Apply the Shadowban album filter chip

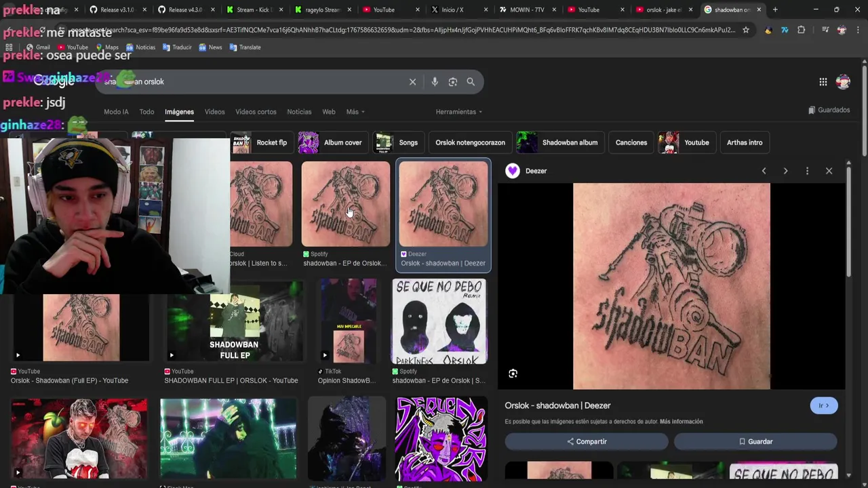pyautogui.click(x=559, y=142)
